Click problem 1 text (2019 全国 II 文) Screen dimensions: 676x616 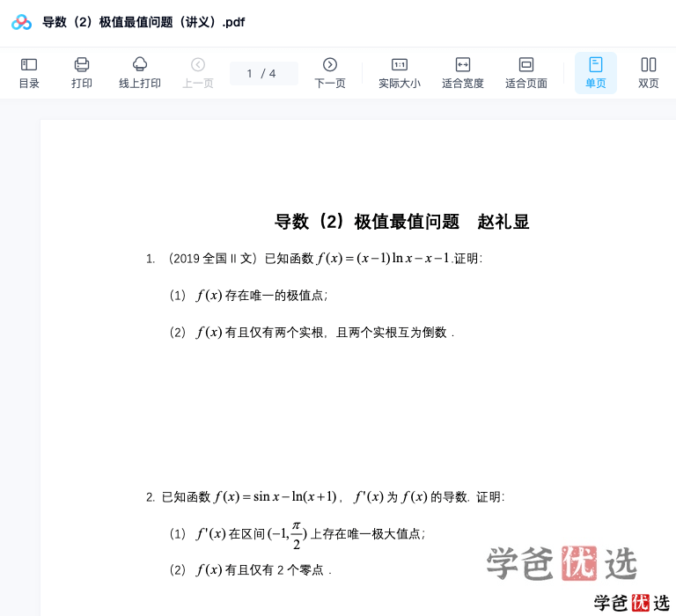click(314, 258)
